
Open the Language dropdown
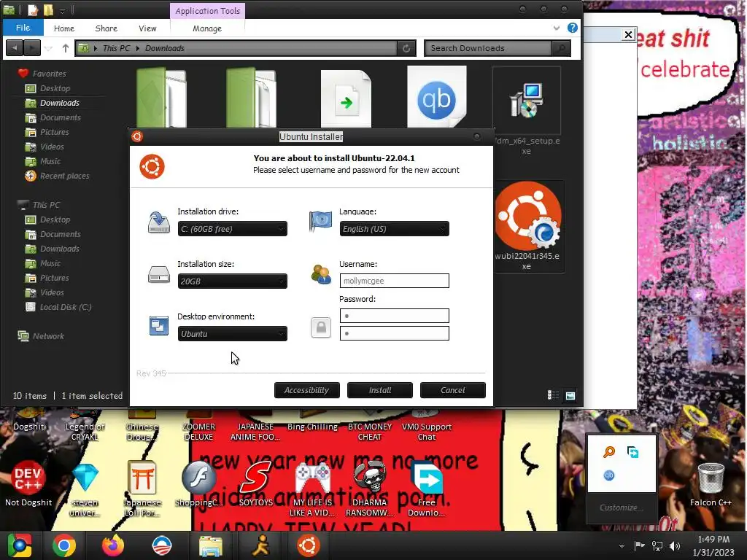[x=394, y=228]
